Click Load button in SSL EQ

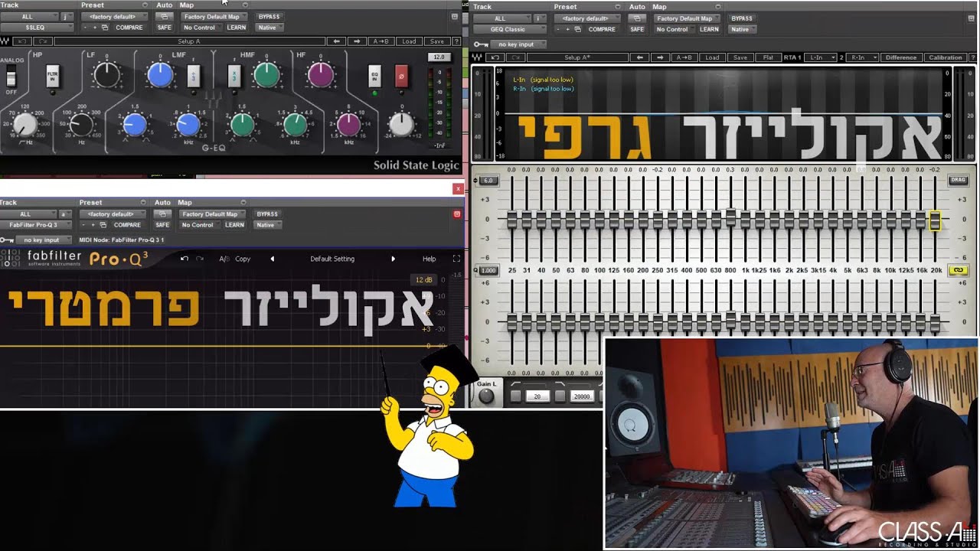(409, 41)
